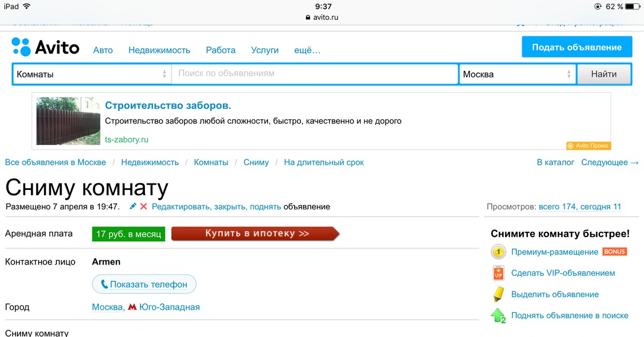Screen dimensions: 644x337
Task: Click the Купить в ипотеку banner
Action: click(x=255, y=233)
